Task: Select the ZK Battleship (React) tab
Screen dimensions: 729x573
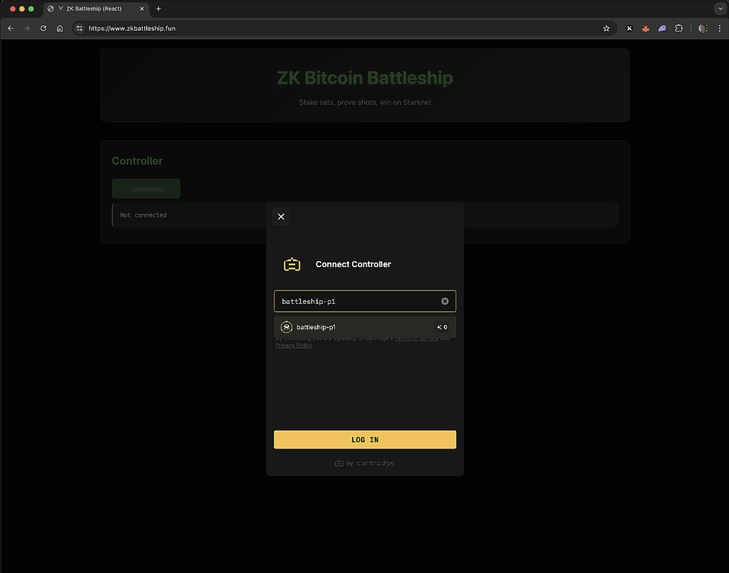Action: coord(96,8)
